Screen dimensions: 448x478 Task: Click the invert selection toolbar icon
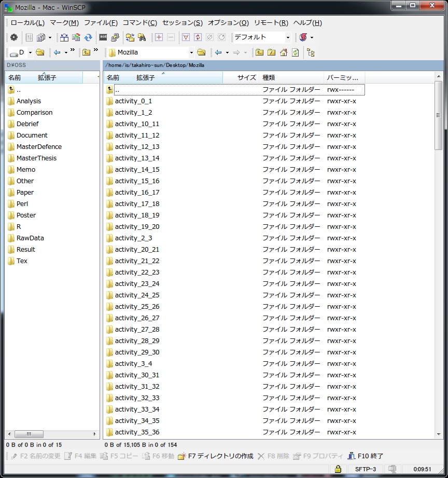198,37
